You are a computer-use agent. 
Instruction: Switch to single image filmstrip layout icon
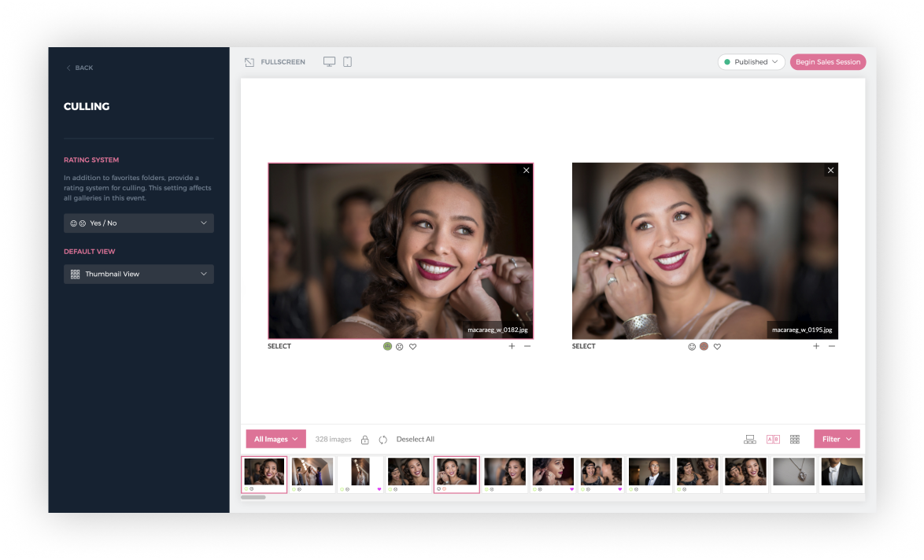(x=749, y=440)
